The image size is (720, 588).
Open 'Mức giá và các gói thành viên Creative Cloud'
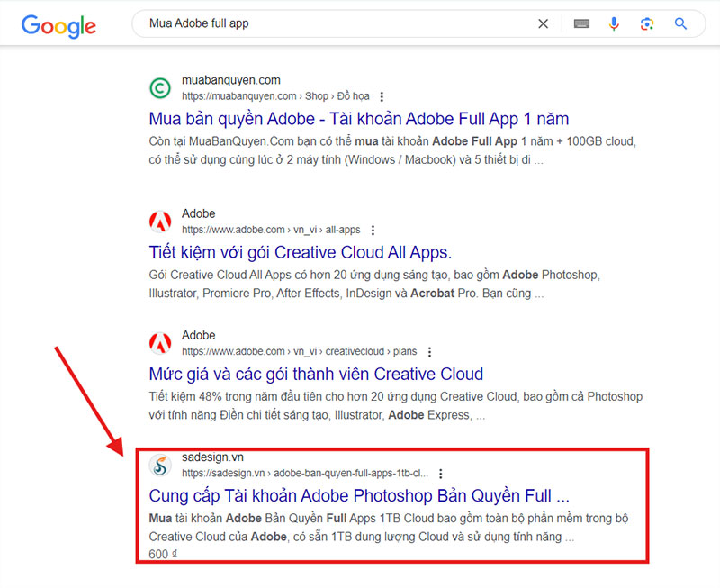[316, 375]
